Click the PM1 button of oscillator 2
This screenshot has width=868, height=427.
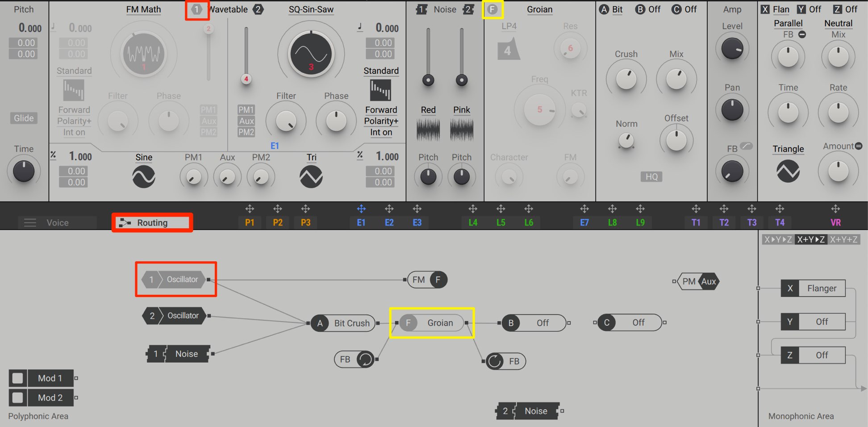246,109
